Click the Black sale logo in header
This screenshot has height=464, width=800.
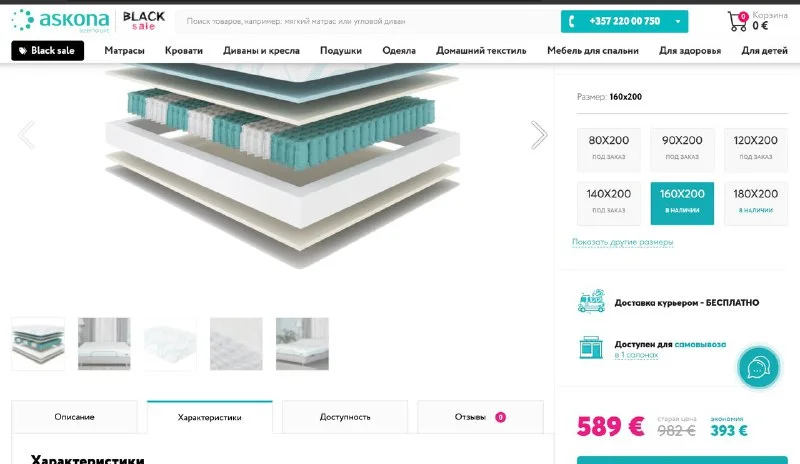(x=144, y=21)
